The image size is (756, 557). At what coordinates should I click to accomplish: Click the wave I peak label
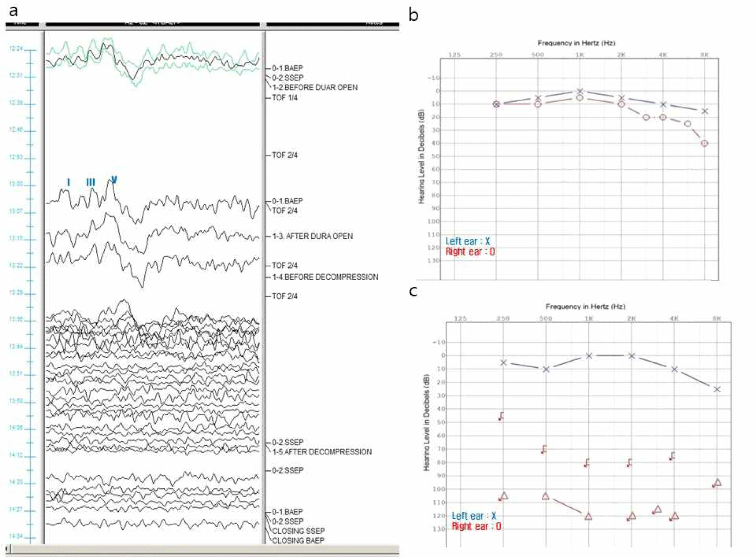click(68, 182)
